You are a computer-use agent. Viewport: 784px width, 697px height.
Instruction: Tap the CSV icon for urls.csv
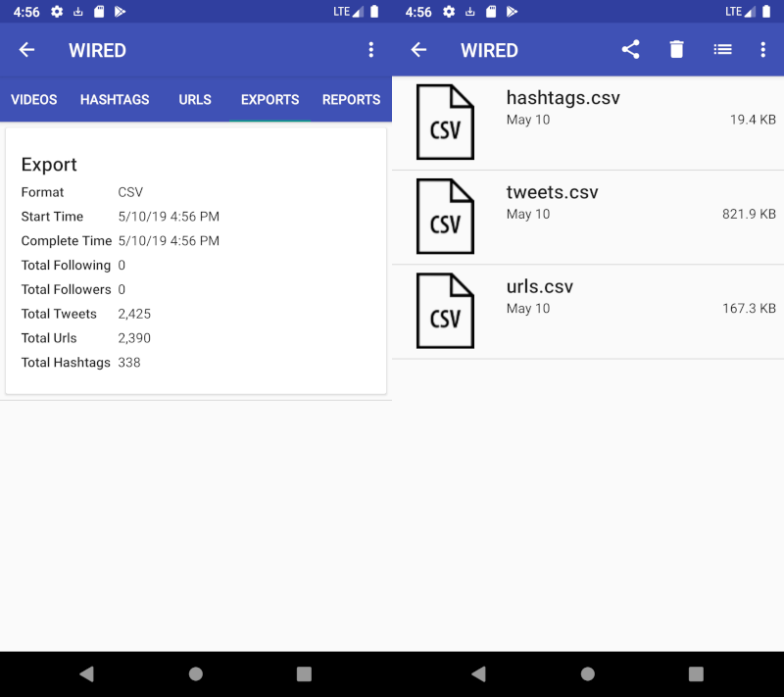[445, 311]
